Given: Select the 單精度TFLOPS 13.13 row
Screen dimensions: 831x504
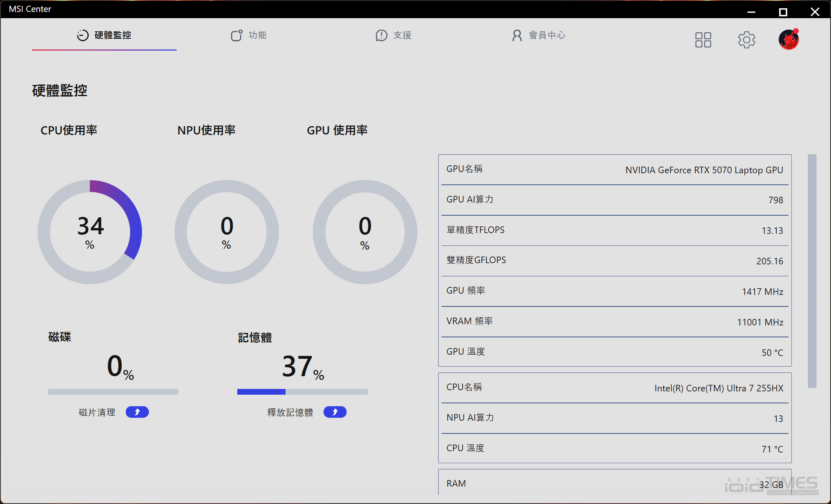Looking at the screenshot, I should [615, 231].
